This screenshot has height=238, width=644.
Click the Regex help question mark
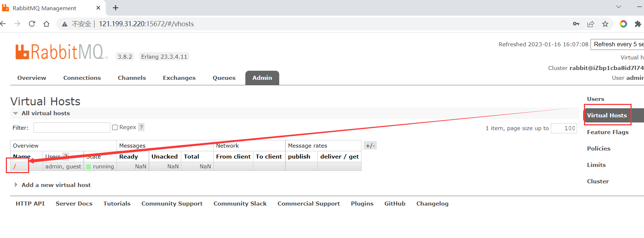coord(142,127)
